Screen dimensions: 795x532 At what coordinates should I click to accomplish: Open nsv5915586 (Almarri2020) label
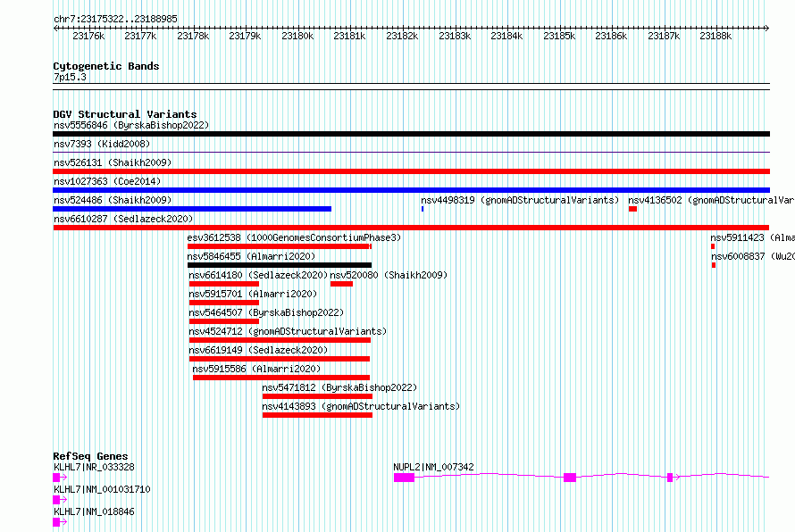pyautogui.click(x=256, y=369)
